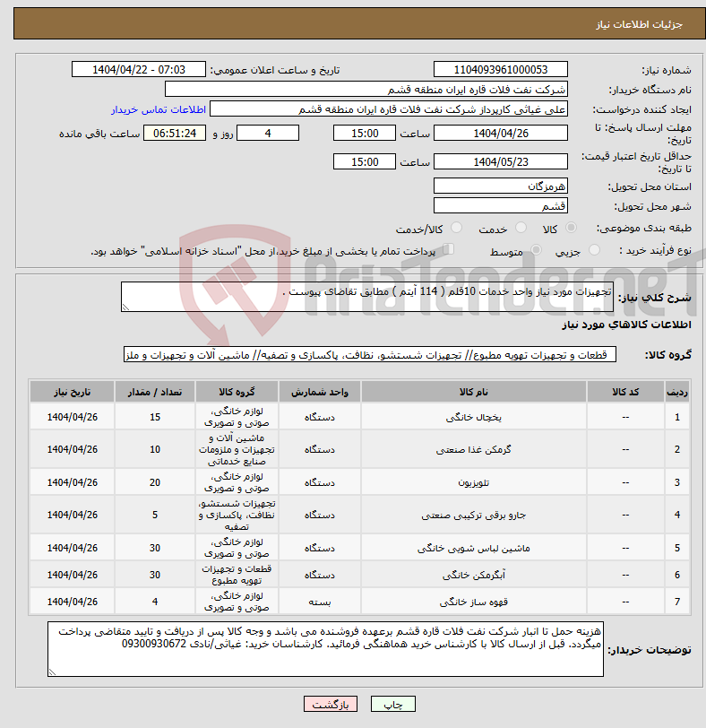Click the response deadline date 1404/04/26 field

(501, 134)
